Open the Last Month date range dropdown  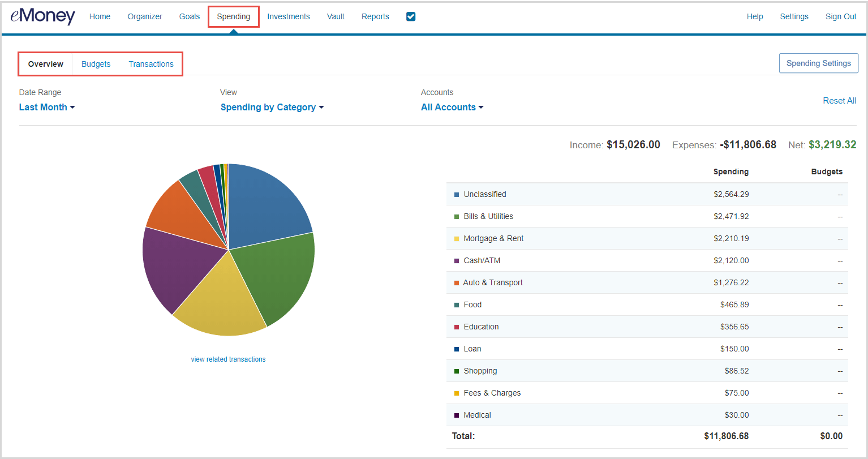[46, 107]
